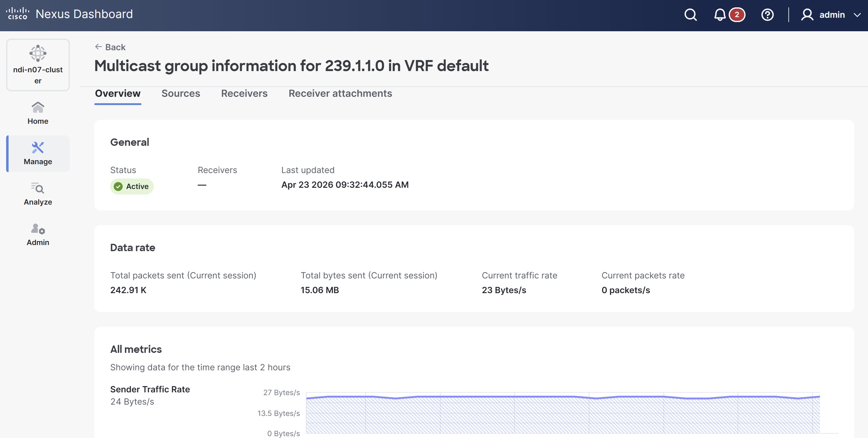This screenshot has height=438, width=868.
Task: Open the Analyze section
Action: (38, 194)
